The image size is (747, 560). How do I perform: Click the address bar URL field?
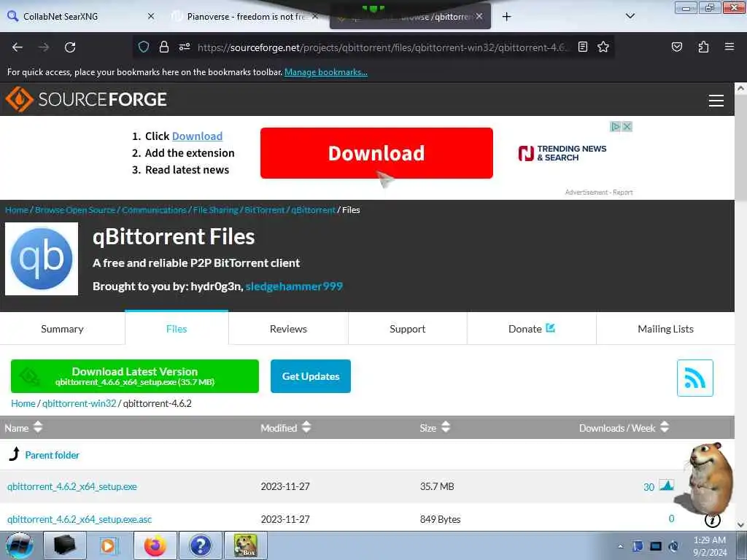tap(381, 47)
